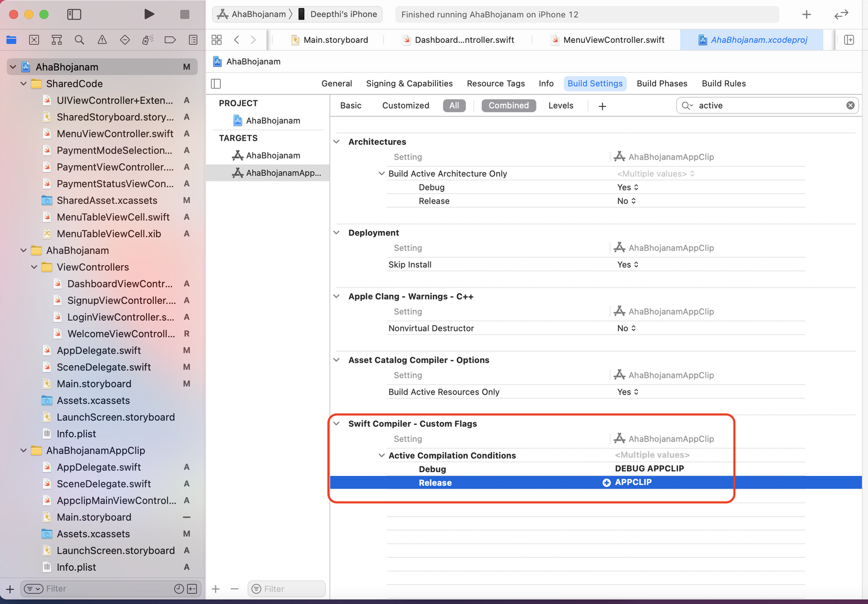The height and width of the screenshot is (604, 868).
Task: Add a file in the navigator footer
Action: [10, 589]
